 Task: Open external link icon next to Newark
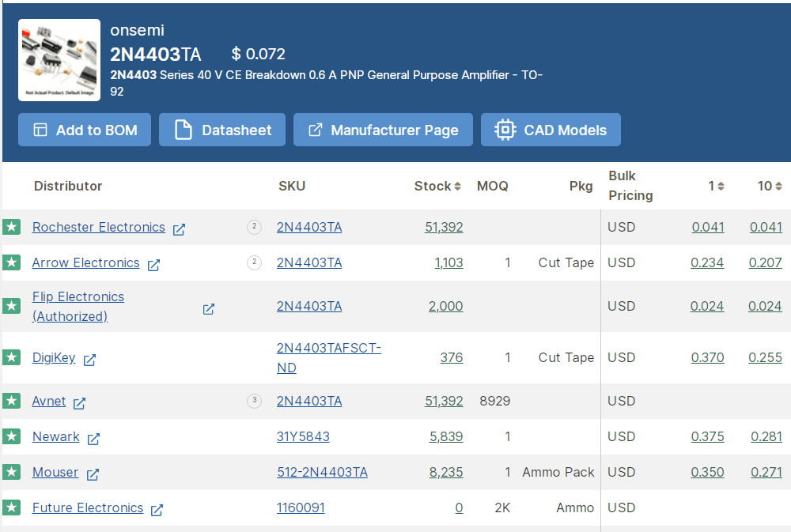tap(94, 439)
